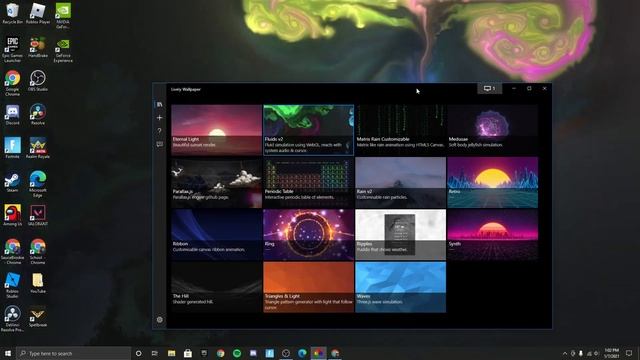Select the Synth wallpaper
The image size is (640, 360).
pyautogui.click(x=493, y=235)
